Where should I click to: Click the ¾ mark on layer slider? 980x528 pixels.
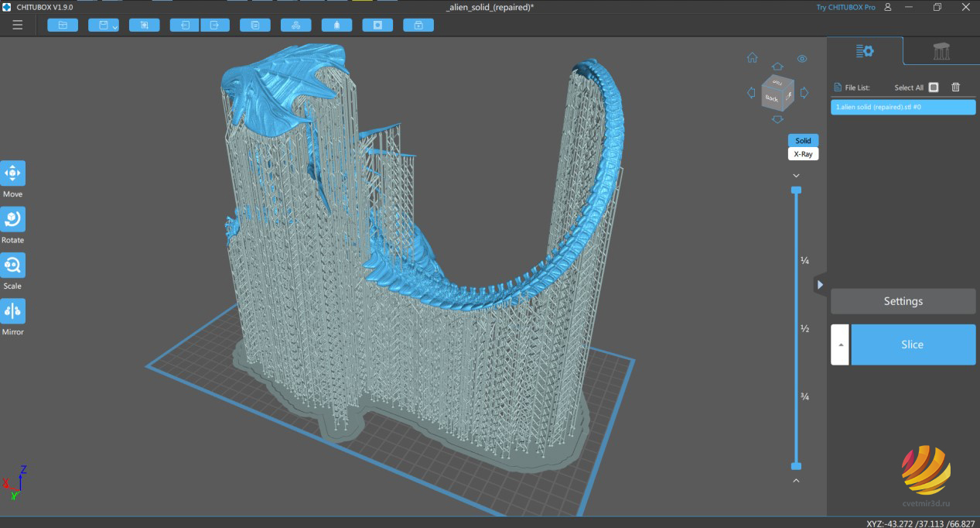(x=804, y=397)
